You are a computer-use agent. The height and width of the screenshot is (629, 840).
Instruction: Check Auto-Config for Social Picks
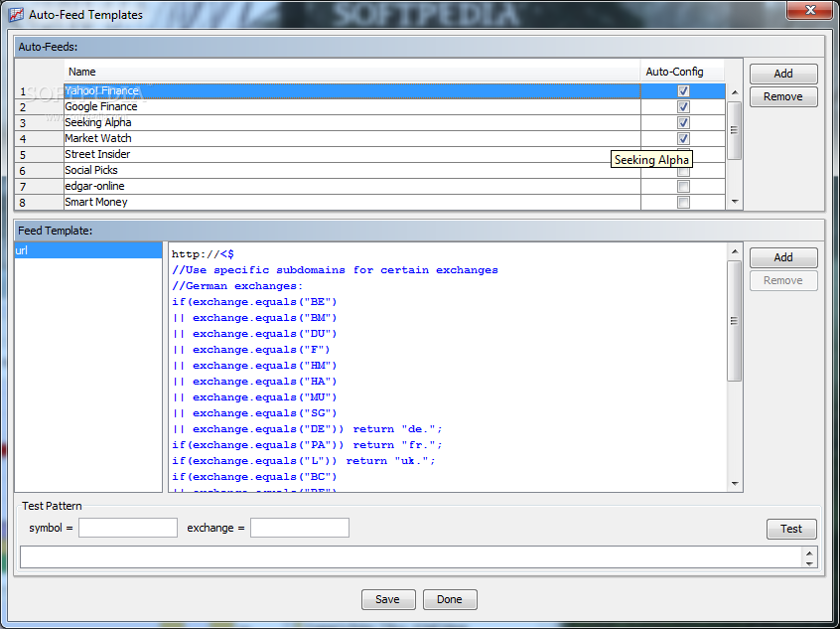[x=683, y=172]
